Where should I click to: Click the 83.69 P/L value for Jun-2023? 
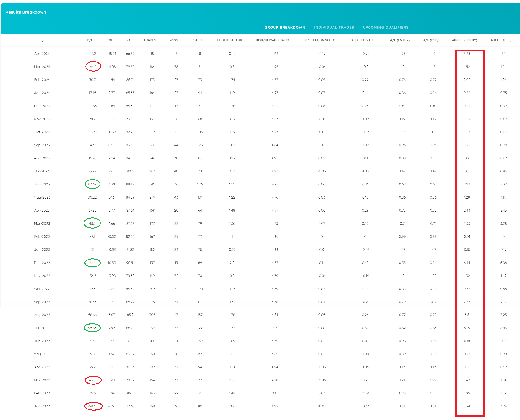click(x=92, y=184)
